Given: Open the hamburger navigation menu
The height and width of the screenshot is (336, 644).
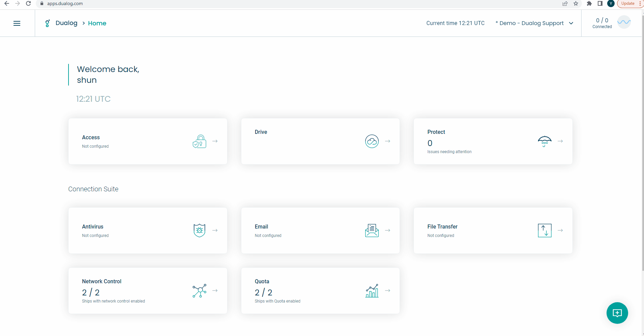Looking at the screenshot, I should pyautogui.click(x=17, y=23).
